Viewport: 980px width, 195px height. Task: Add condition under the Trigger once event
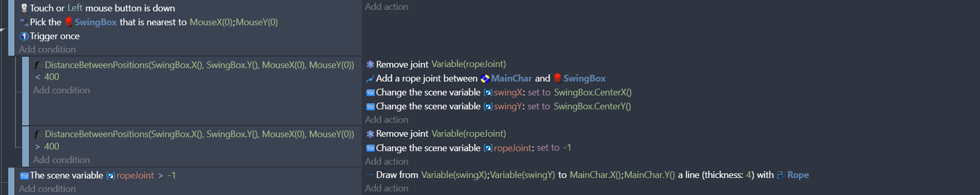click(x=47, y=50)
